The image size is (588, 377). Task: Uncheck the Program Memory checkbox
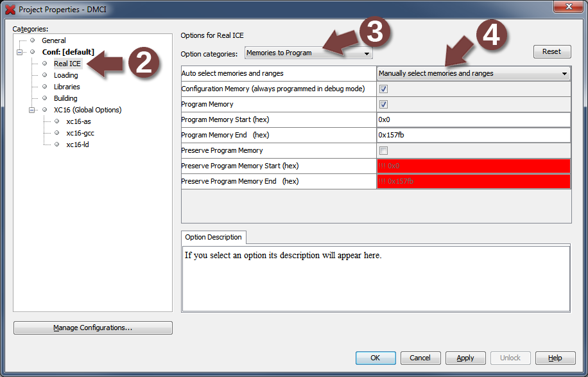click(x=383, y=105)
